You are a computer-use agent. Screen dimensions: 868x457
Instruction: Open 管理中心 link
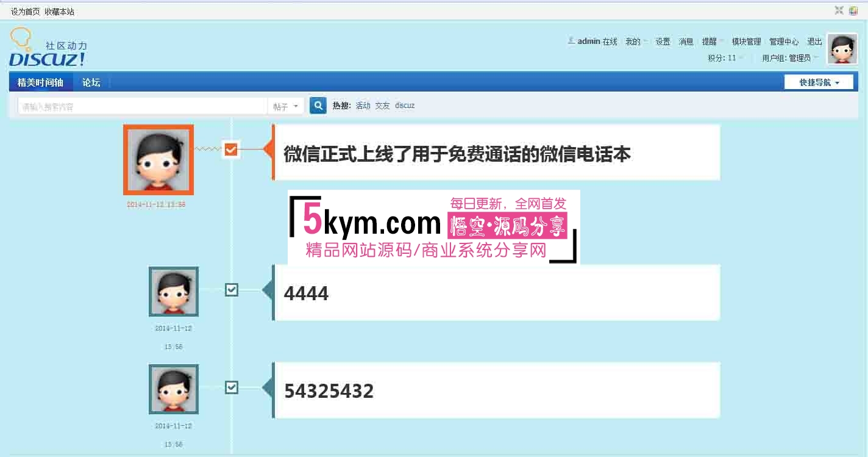tap(784, 41)
